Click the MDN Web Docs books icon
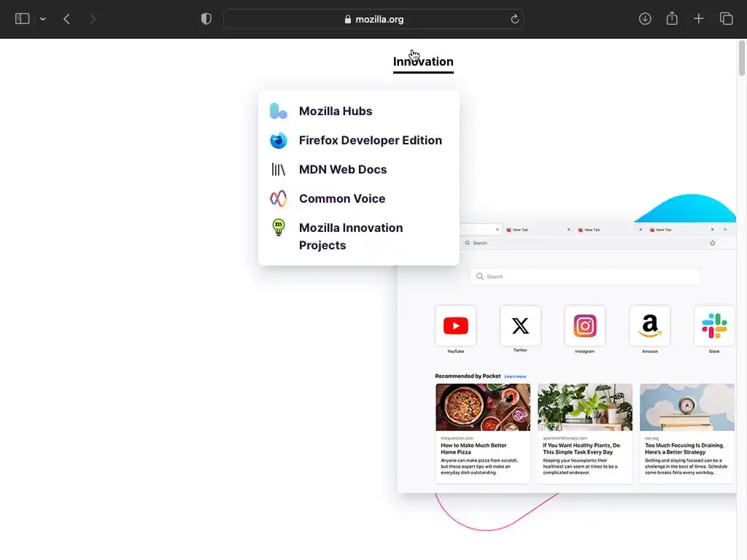 pyautogui.click(x=278, y=169)
